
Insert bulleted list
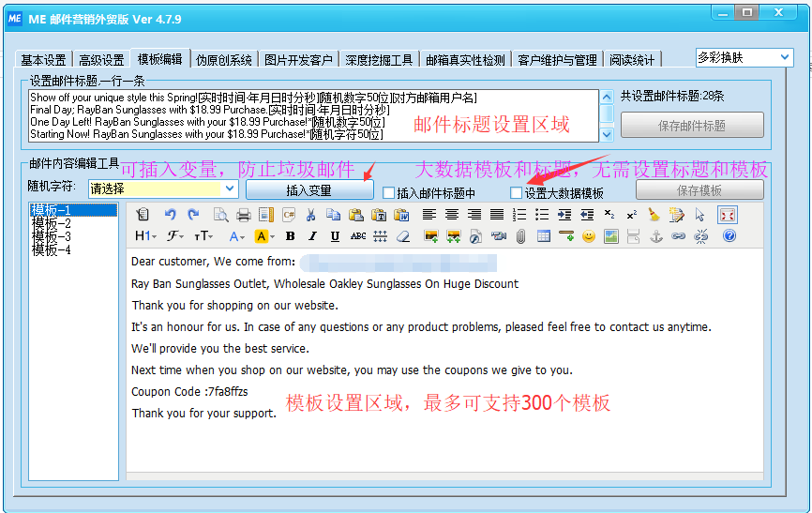(x=542, y=215)
